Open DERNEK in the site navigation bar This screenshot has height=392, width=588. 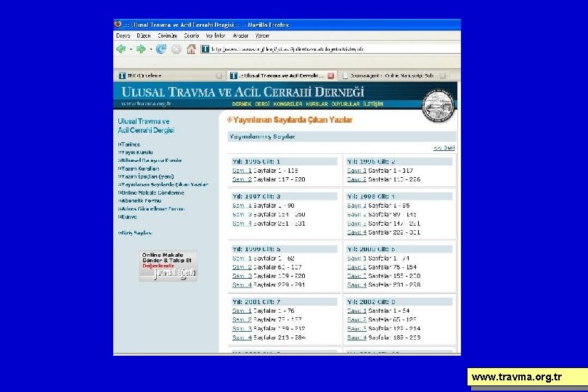click(x=242, y=104)
